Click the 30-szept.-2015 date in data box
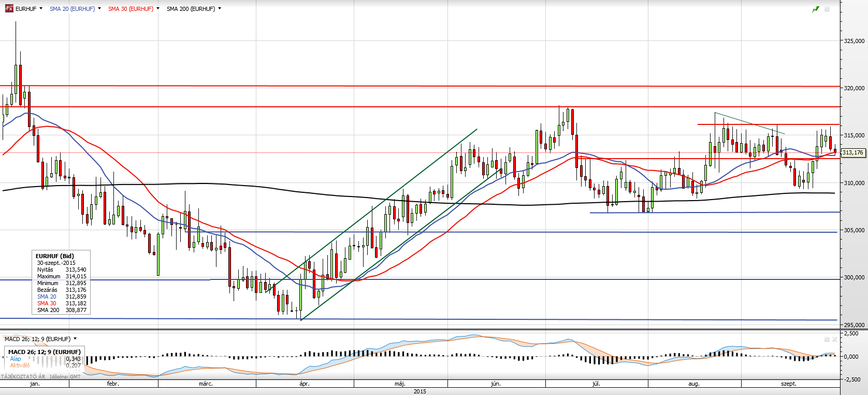Viewport: 868px width, 395px height. coord(56,263)
